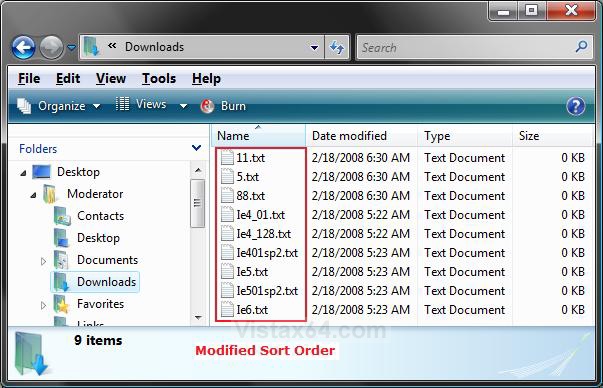This screenshot has height=388, width=603.
Task: Select the 11.txt file icon
Action: click(x=227, y=158)
